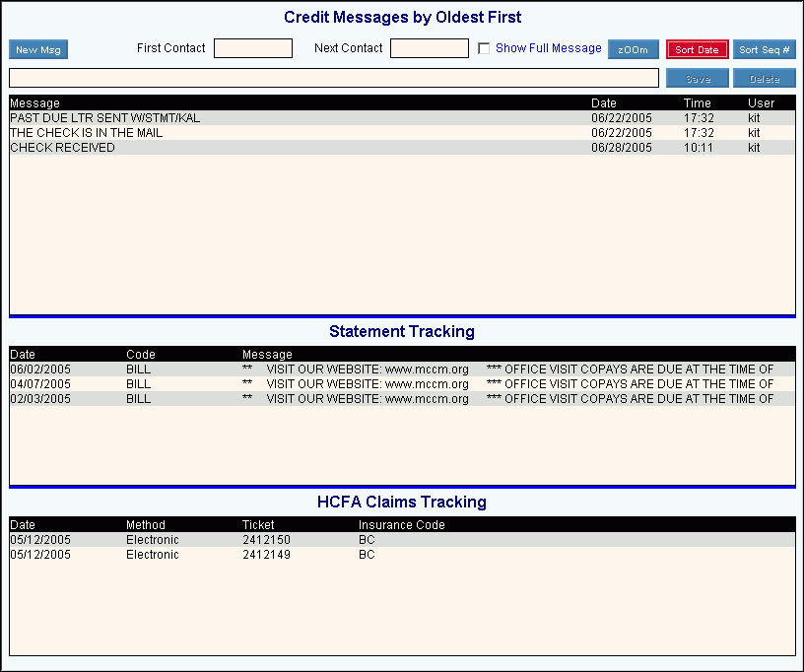This screenshot has height=672, width=804.
Task: Click the Sort Seq # button
Action: tap(764, 49)
